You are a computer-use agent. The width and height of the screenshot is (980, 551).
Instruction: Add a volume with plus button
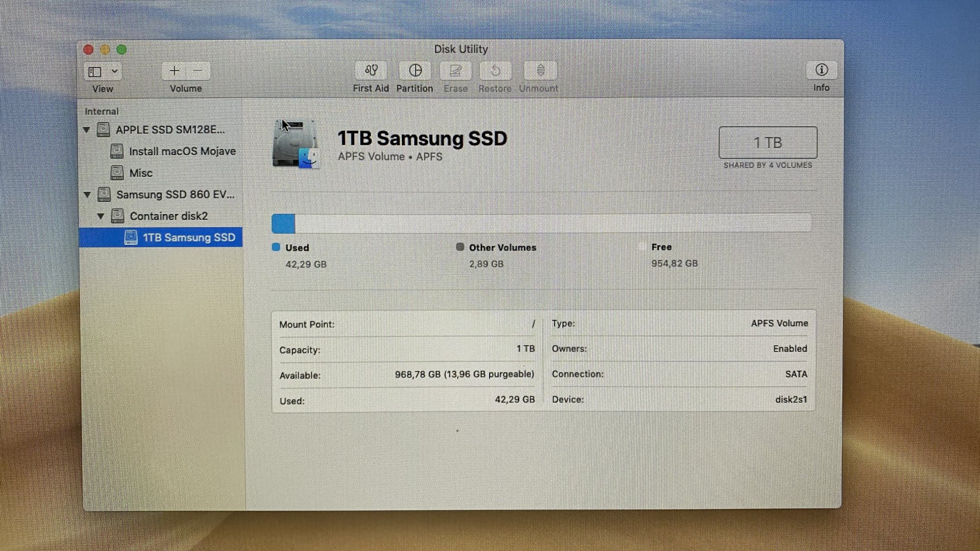pyautogui.click(x=174, y=71)
